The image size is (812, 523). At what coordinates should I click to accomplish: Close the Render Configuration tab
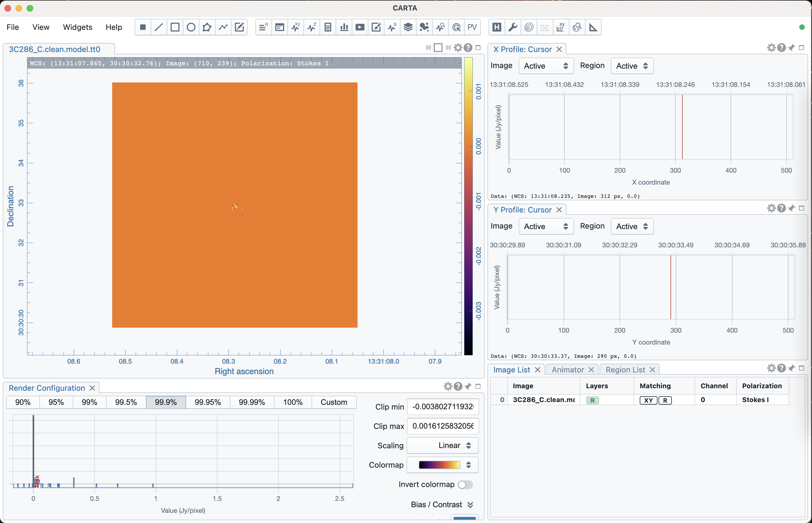click(x=92, y=388)
